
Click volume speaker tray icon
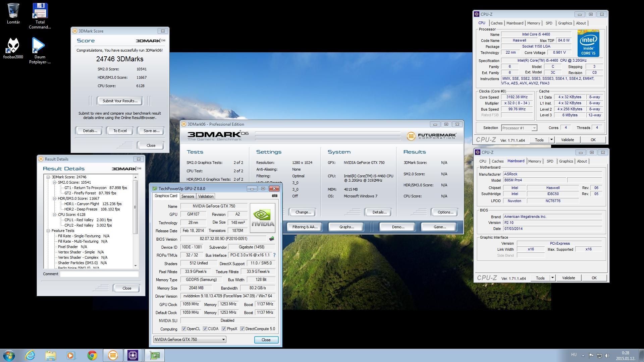[x=607, y=355]
